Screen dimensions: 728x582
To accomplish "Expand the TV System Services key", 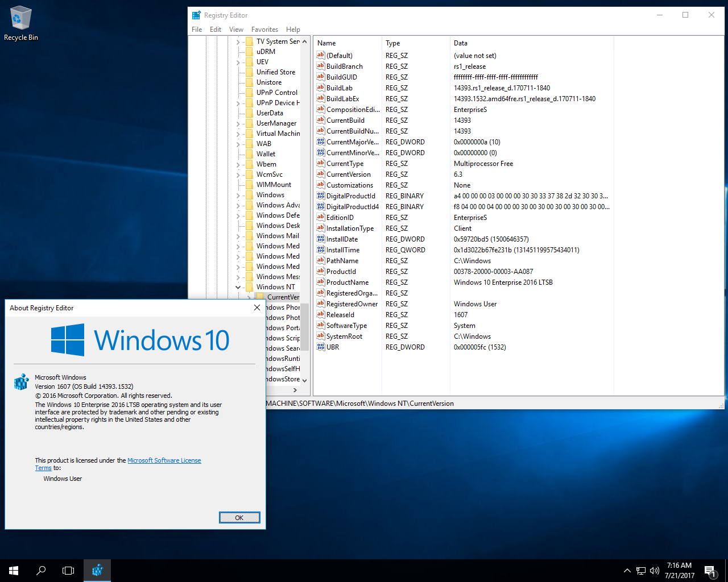I will click(238, 41).
